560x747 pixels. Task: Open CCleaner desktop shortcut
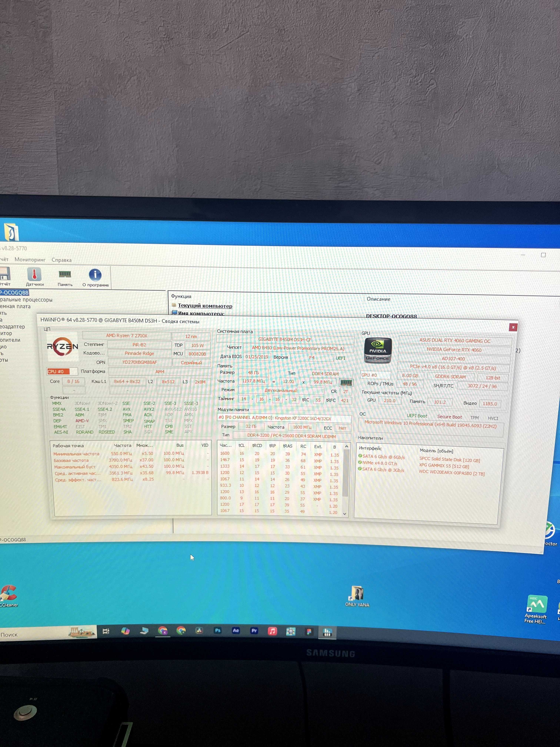(x=9, y=596)
